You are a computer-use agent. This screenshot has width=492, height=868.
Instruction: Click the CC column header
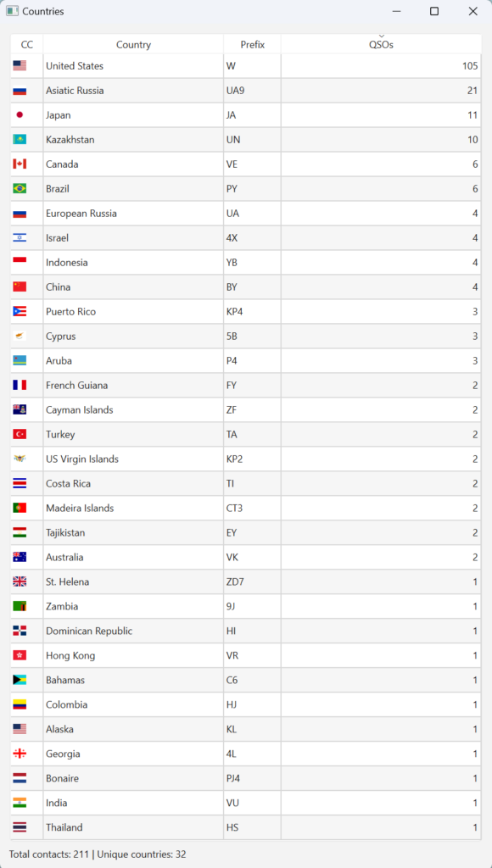coord(26,45)
